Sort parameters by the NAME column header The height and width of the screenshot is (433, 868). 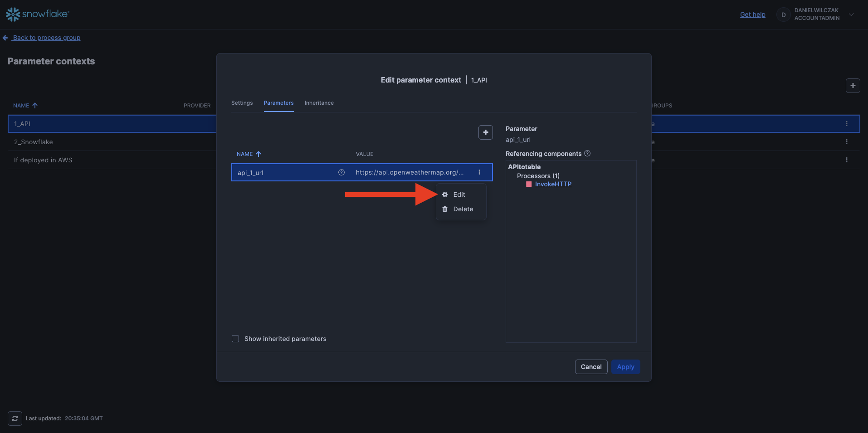tap(245, 154)
